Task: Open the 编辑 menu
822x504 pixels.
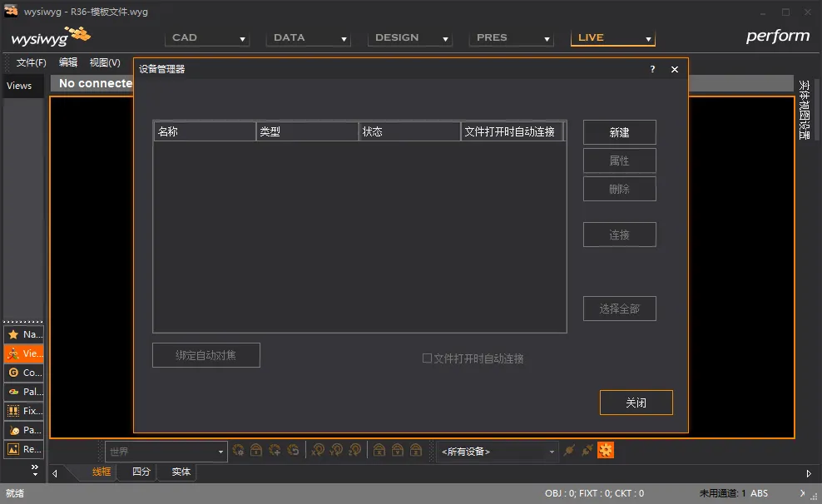Action: 68,62
